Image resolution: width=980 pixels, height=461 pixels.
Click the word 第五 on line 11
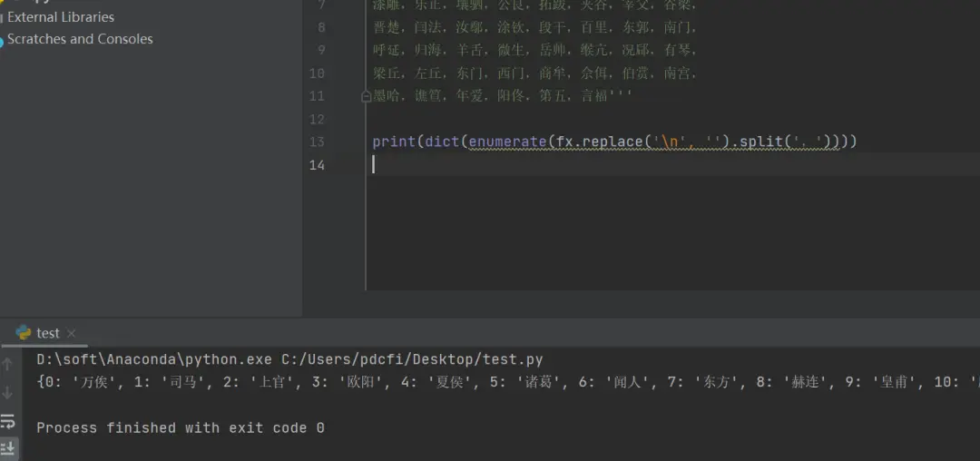click(x=554, y=96)
